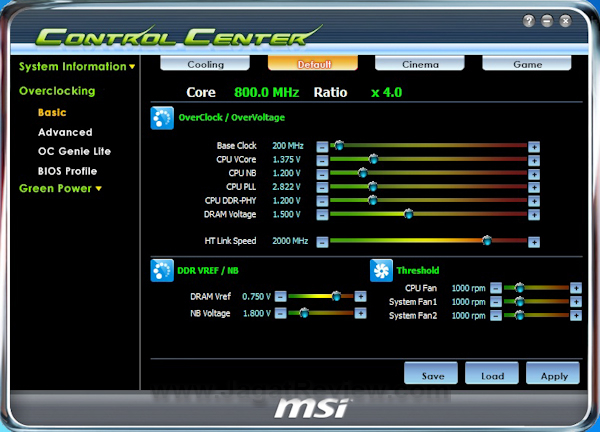
Task: Click the CPU NB slider knob
Action: 363,173
